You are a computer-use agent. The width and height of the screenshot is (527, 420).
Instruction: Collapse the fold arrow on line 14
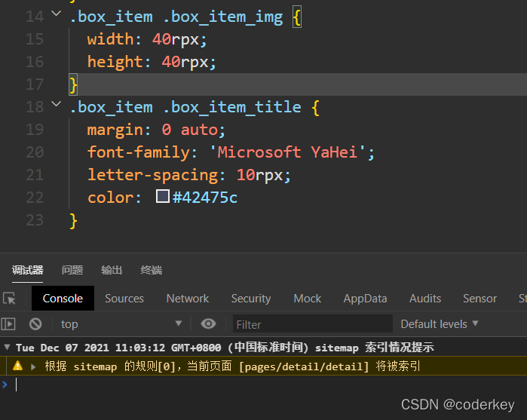[56, 14]
